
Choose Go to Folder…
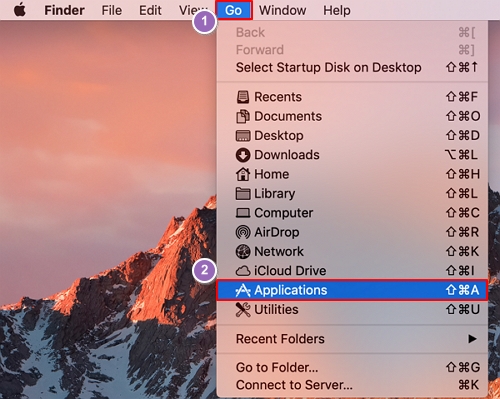point(352,367)
